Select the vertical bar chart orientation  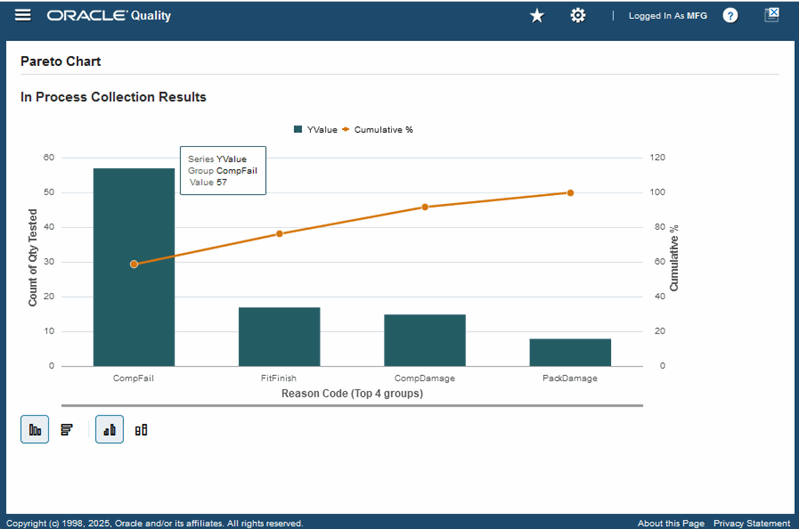pos(35,430)
